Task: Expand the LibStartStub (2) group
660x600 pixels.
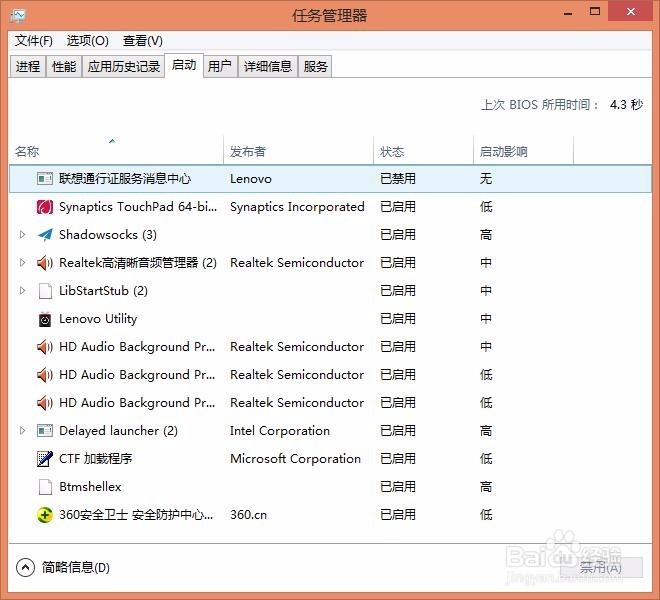Action: click(23, 291)
